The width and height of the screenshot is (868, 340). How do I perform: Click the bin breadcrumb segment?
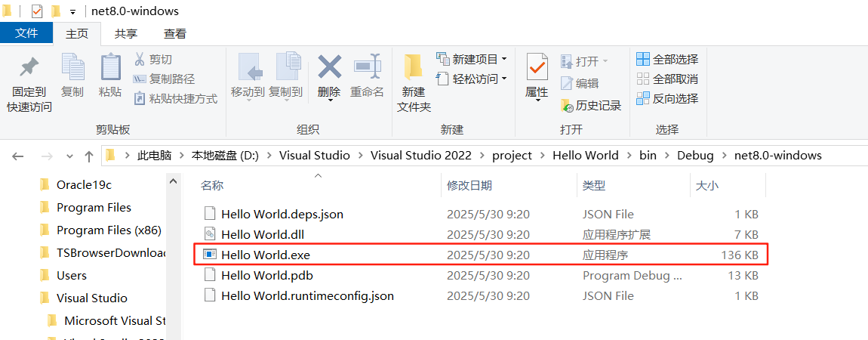point(648,156)
